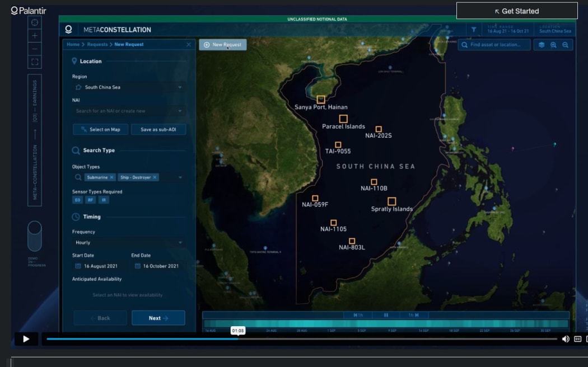Click the crosshair target icon in left strip

click(x=35, y=22)
